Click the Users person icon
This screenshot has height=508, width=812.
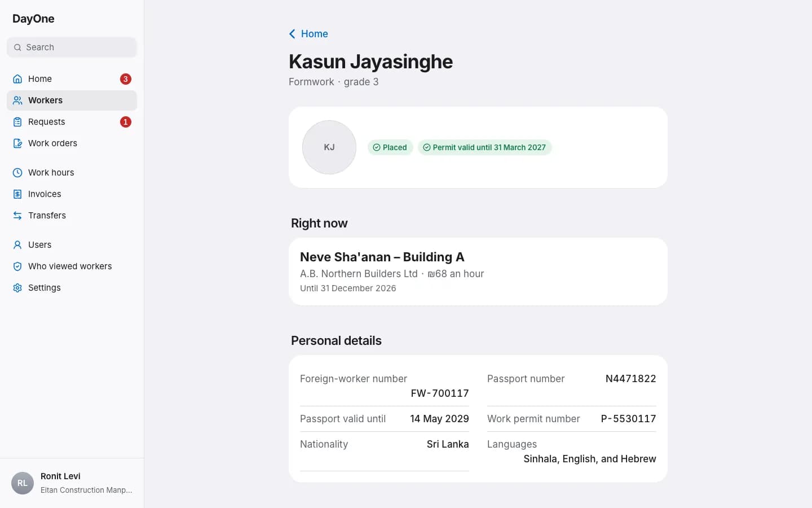[17, 245]
